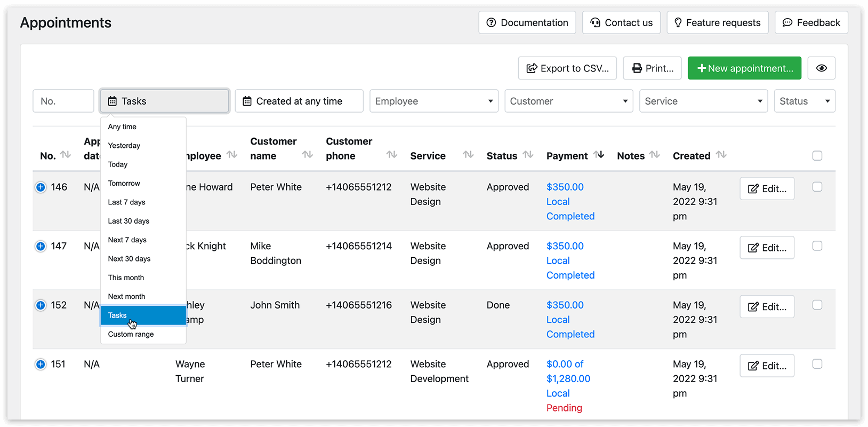Choose This month option
This screenshot has width=868, height=427.
(x=143, y=278)
